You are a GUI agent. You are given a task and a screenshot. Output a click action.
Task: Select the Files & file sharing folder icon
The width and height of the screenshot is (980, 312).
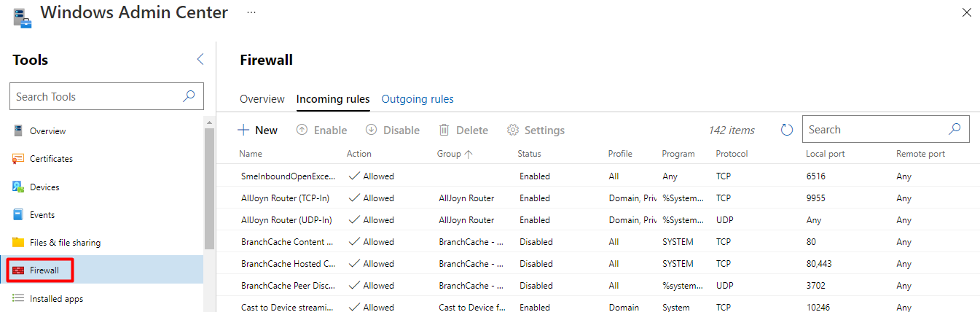pos(18,243)
